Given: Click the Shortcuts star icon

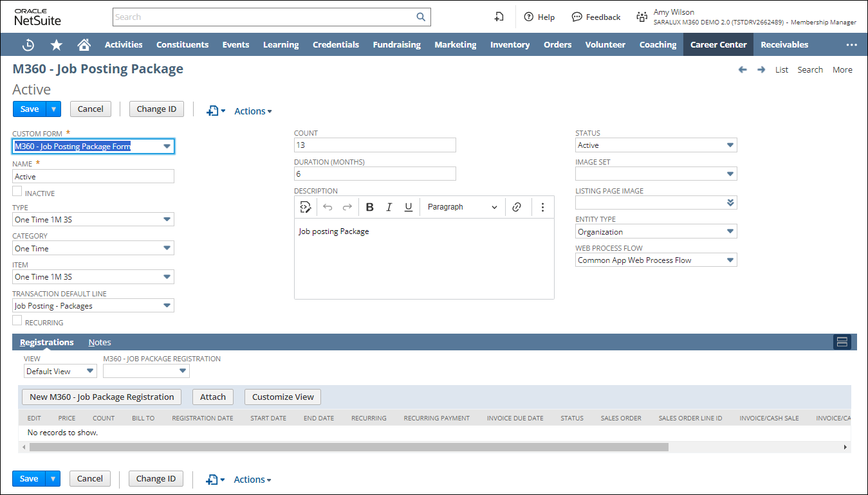Looking at the screenshot, I should [57, 45].
